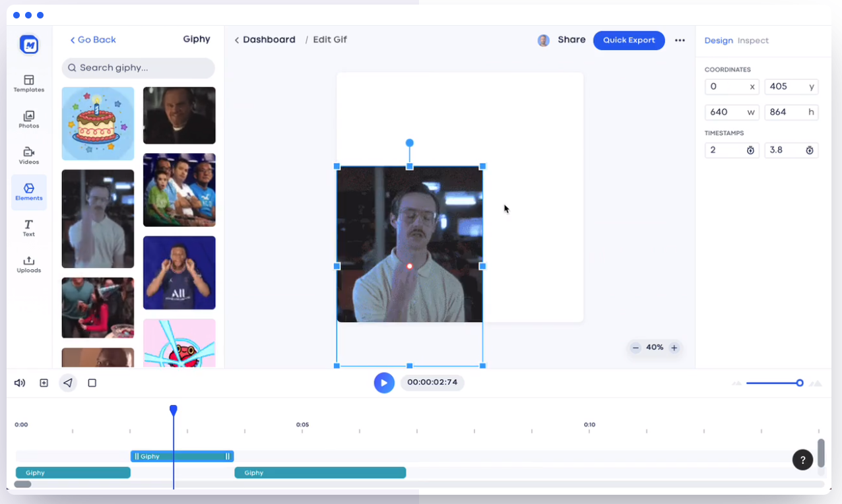Select the soccer player in blue jersey GIF

(179, 272)
